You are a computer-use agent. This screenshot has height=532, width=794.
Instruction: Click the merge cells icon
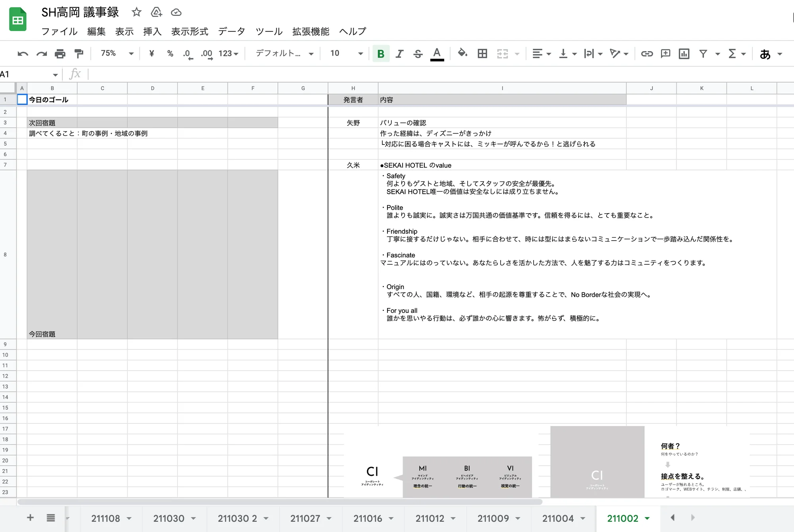503,54
